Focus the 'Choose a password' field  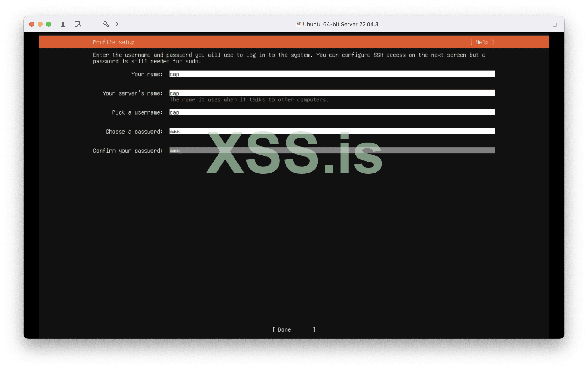coord(332,131)
